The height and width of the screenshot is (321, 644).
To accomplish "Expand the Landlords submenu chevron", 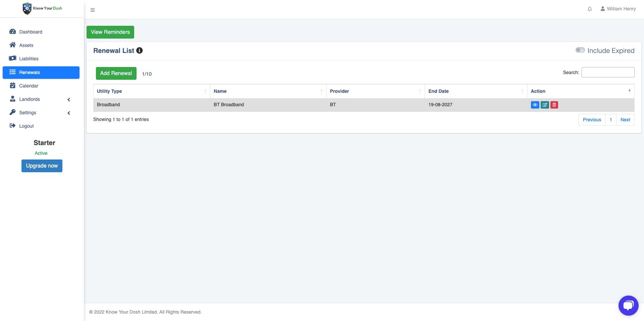I will click(x=69, y=100).
